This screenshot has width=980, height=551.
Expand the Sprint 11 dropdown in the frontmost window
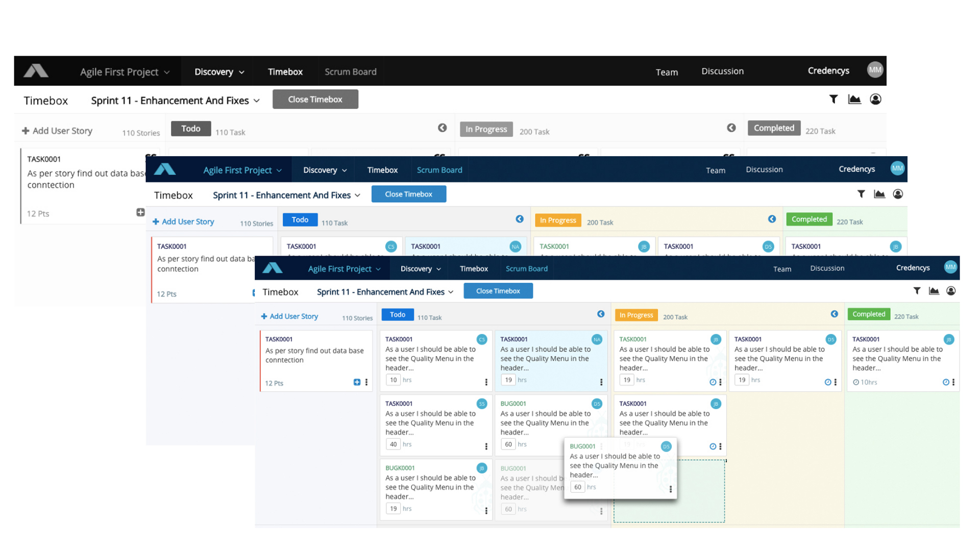(x=385, y=292)
